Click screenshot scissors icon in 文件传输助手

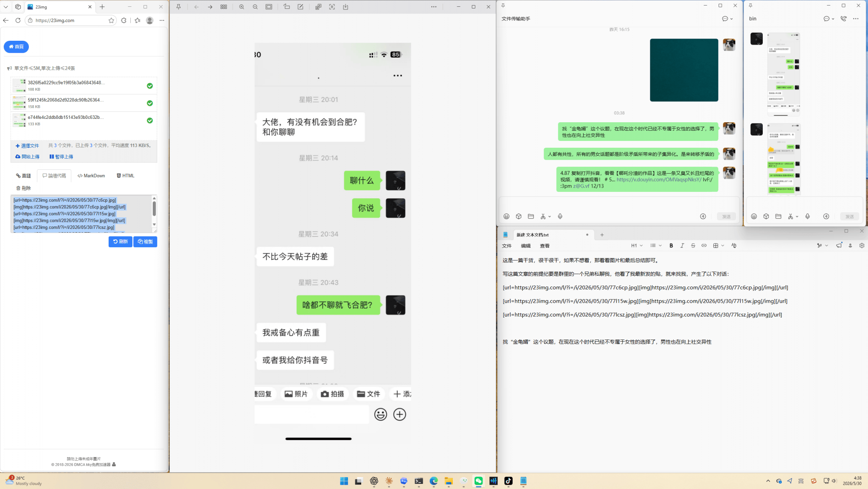click(x=543, y=216)
